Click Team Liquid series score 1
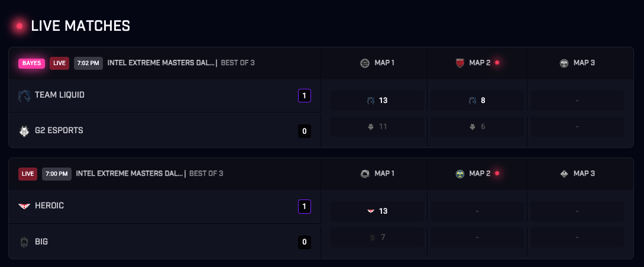The width and height of the screenshot is (644, 267). pyautogui.click(x=305, y=95)
